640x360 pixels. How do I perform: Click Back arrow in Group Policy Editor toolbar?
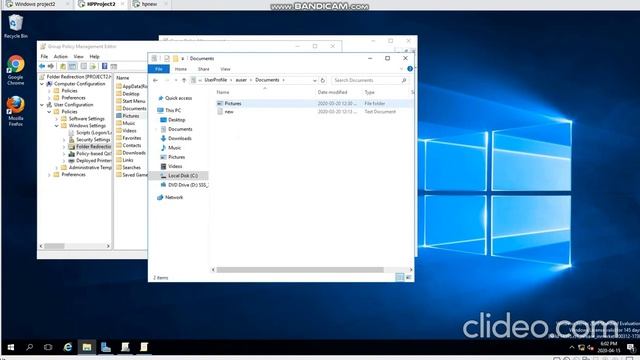click(x=42, y=66)
